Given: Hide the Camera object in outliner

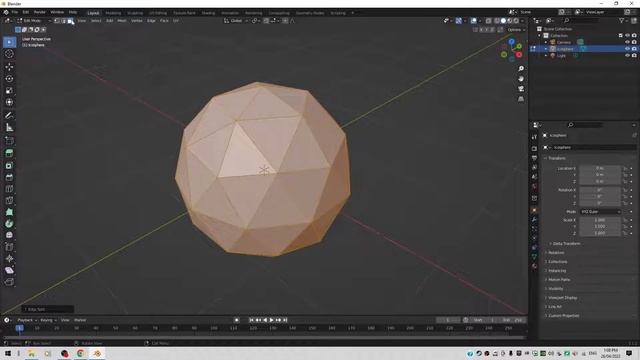Looking at the screenshot, I should pyautogui.click(x=627, y=42).
